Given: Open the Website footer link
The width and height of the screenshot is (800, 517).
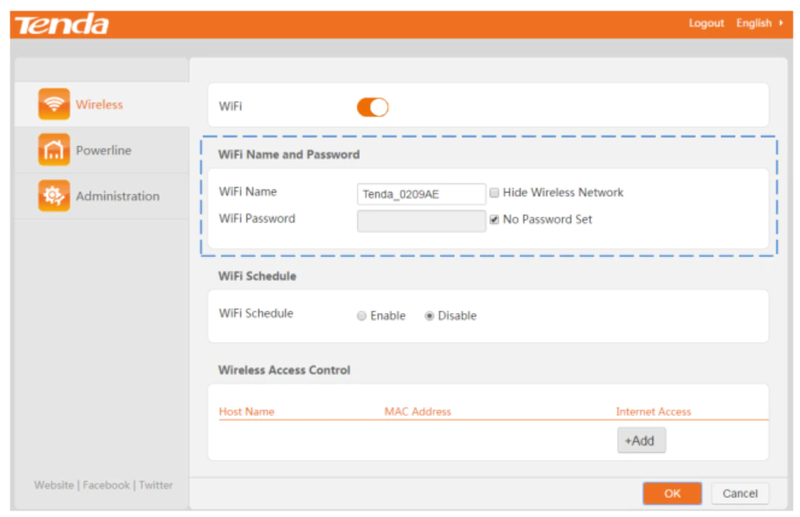Looking at the screenshot, I should 54,485.
